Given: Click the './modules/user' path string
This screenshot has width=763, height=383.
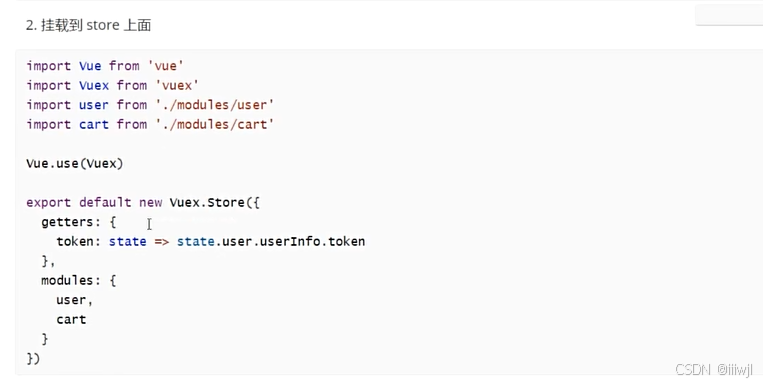Looking at the screenshot, I should click(x=215, y=105).
